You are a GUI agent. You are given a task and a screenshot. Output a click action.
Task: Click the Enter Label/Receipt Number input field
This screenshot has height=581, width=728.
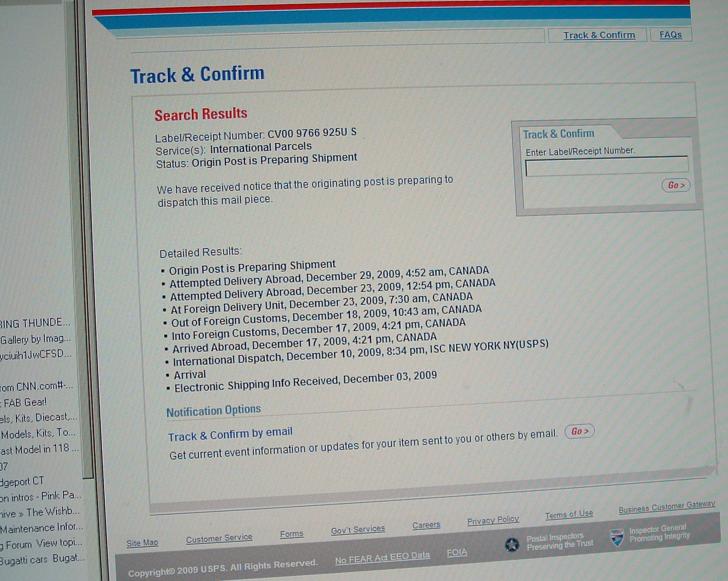pos(606,166)
